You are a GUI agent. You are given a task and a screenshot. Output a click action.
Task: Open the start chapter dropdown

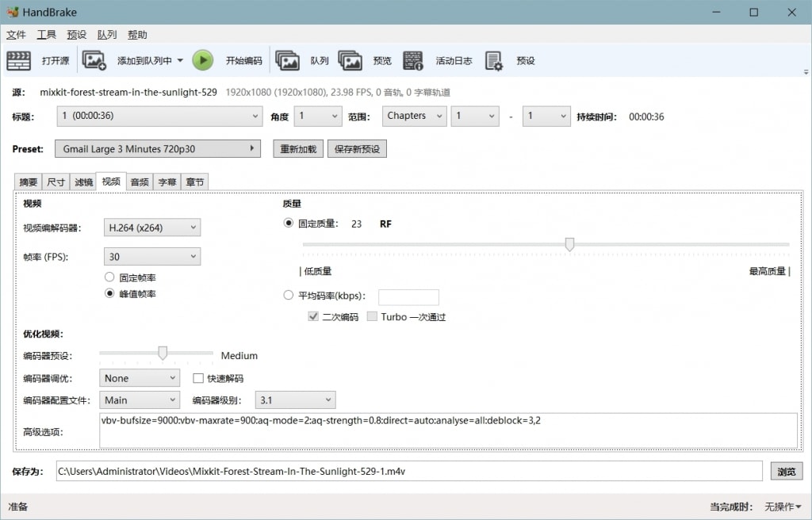(x=475, y=116)
